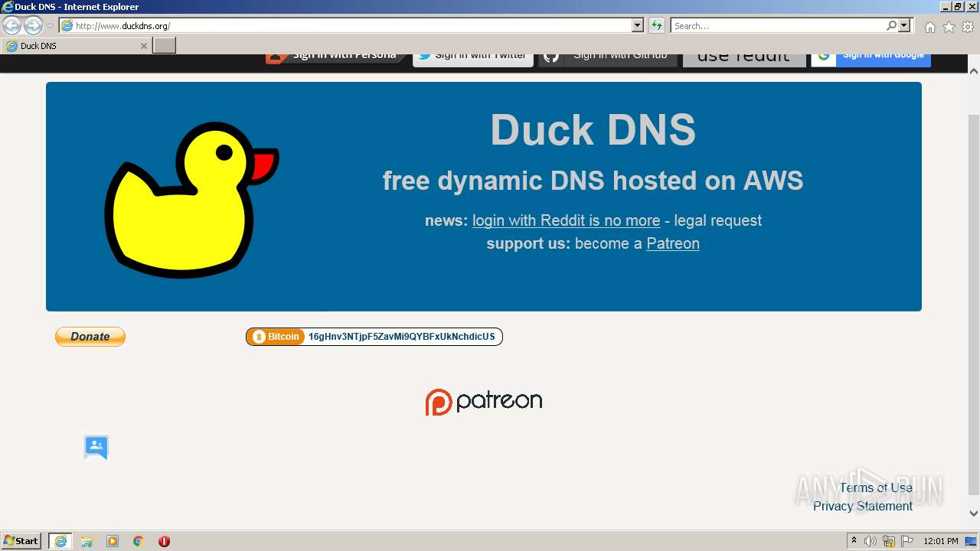Screen dimensions: 980x551
Task: Click the PayPal Donate button
Action: coord(90,337)
